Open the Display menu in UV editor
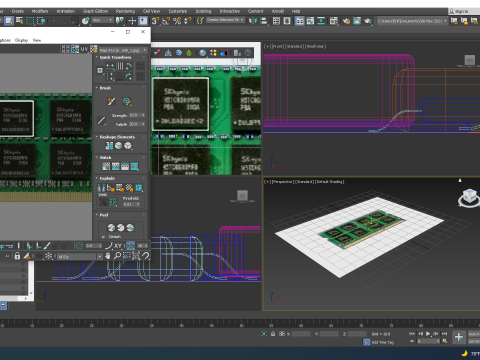The image size is (480, 360). pyautogui.click(x=21, y=40)
